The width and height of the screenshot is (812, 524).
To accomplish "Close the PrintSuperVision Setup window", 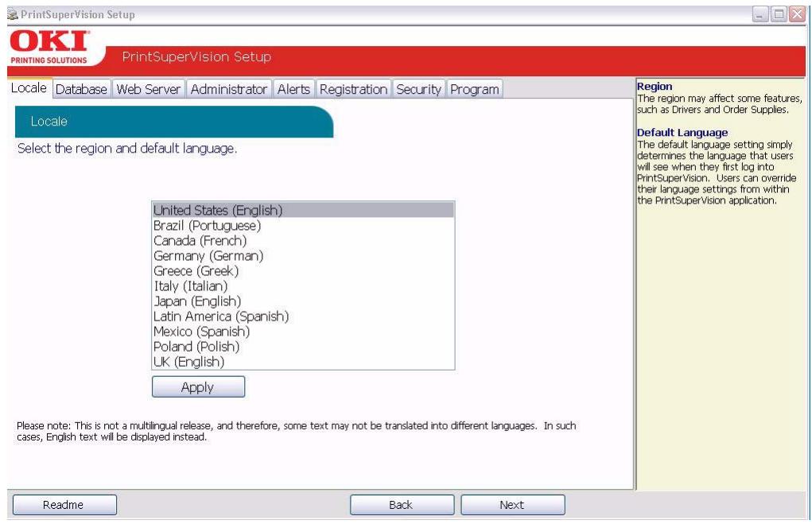I will pyautogui.click(x=797, y=14).
